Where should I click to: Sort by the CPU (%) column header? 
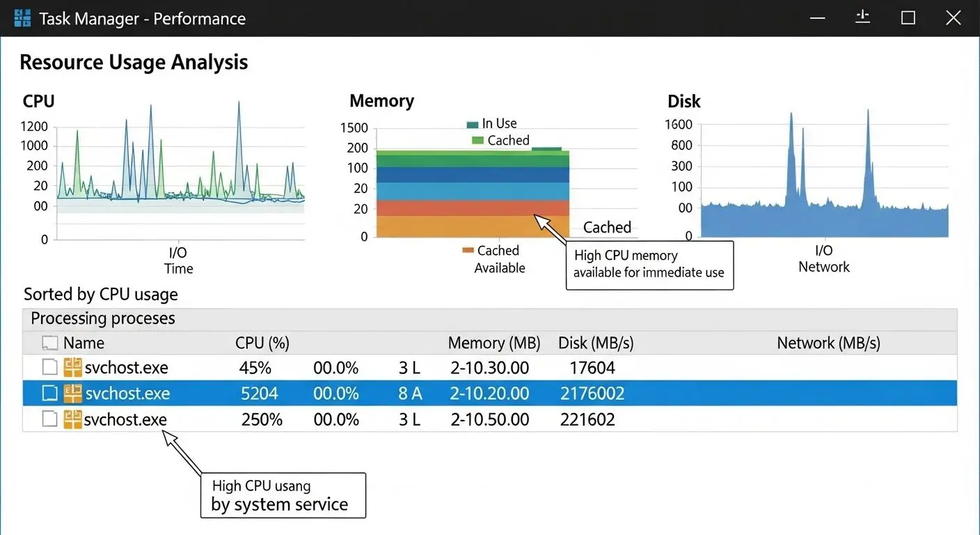click(x=262, y=343)
